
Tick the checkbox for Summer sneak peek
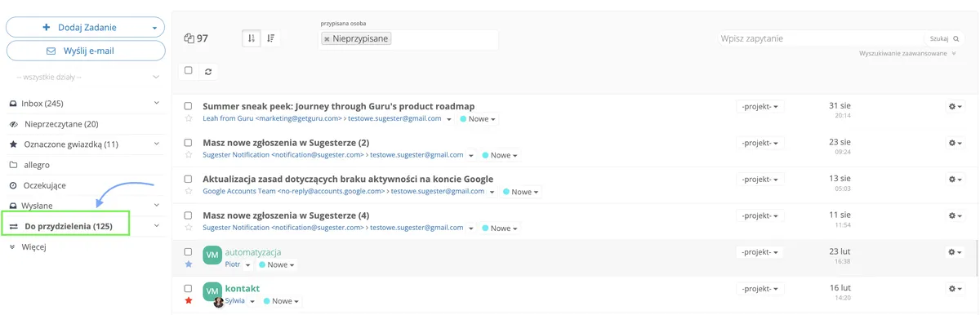pyautogui.click(x=189, y=106)
